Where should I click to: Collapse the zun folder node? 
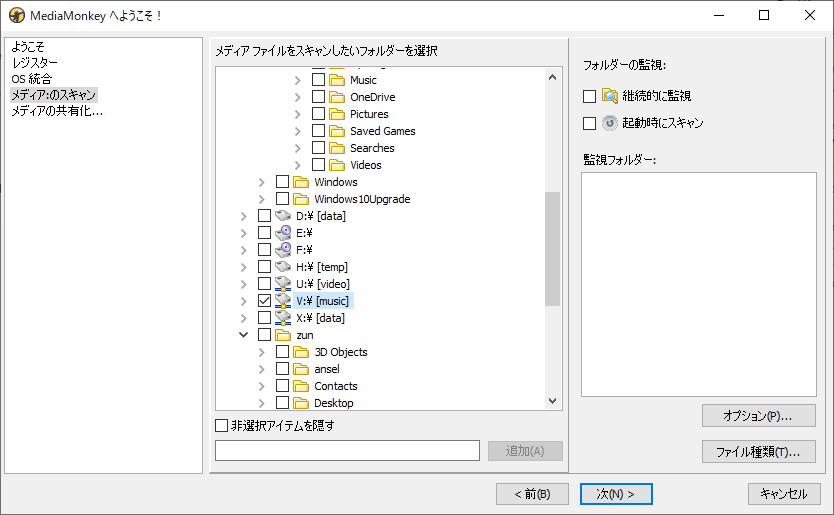pos(244,335)
